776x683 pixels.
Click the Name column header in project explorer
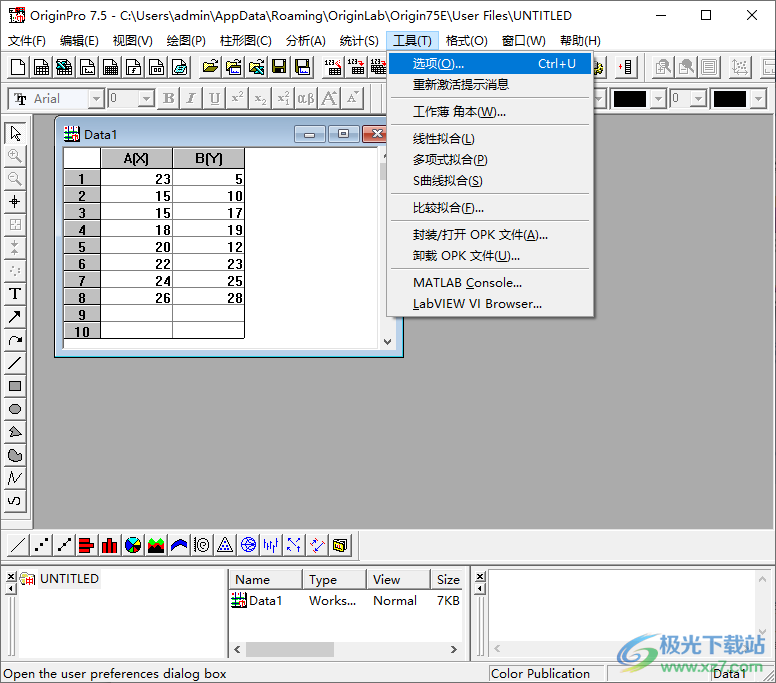(x=265, y=579)
